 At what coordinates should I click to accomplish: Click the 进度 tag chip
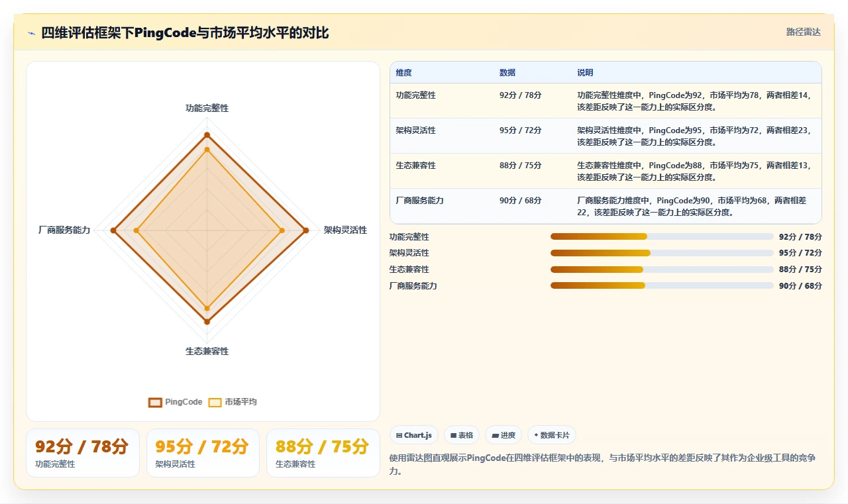click(x=503, y=435)
